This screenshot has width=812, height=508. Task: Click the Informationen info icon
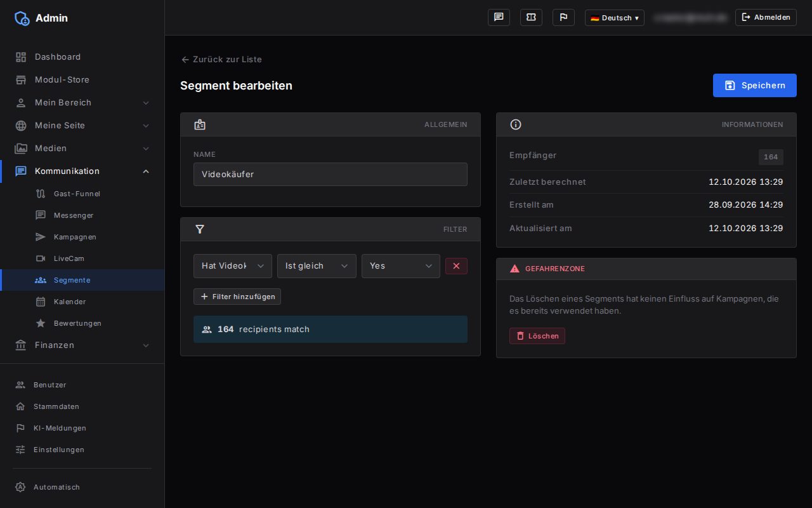(x=516, y=124)
